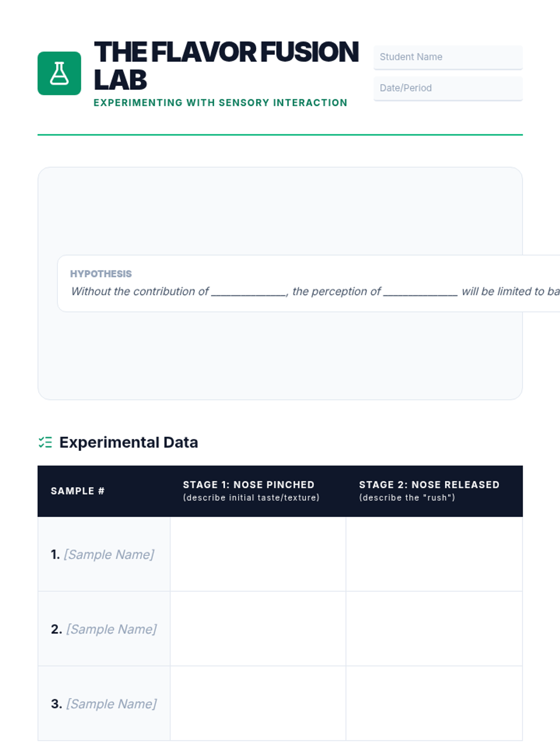Click the Stage 2: Nose Released header

click(429, 491)
